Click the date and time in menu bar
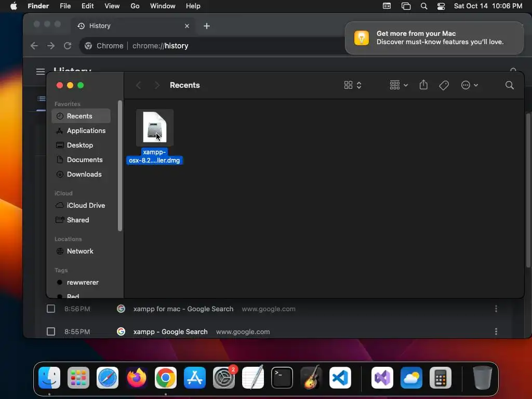The image size is (532, 399). pyautogui.click(x=488, y=6)
